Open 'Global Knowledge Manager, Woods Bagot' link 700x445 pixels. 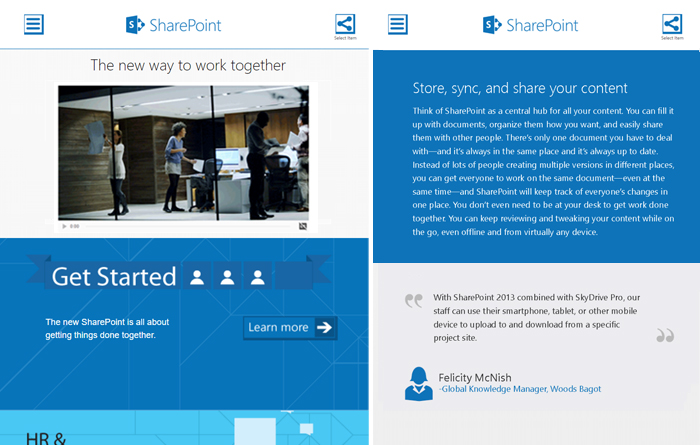pos(520,389)
